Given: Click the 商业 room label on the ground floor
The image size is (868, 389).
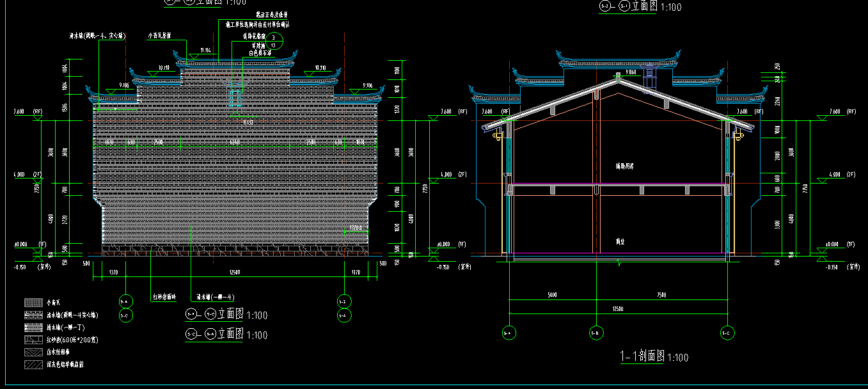Looking at the screenshot, I should (620, 242).
